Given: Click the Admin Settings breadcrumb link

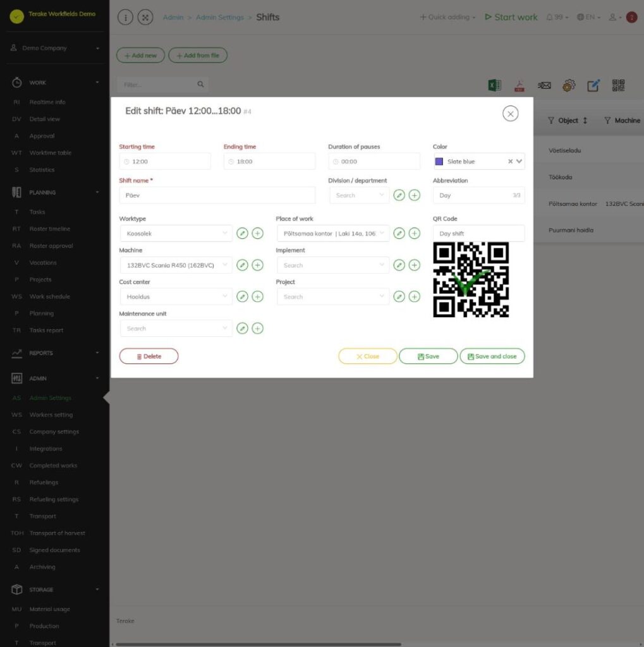Looking at the screenshot, I should point(220,17).
